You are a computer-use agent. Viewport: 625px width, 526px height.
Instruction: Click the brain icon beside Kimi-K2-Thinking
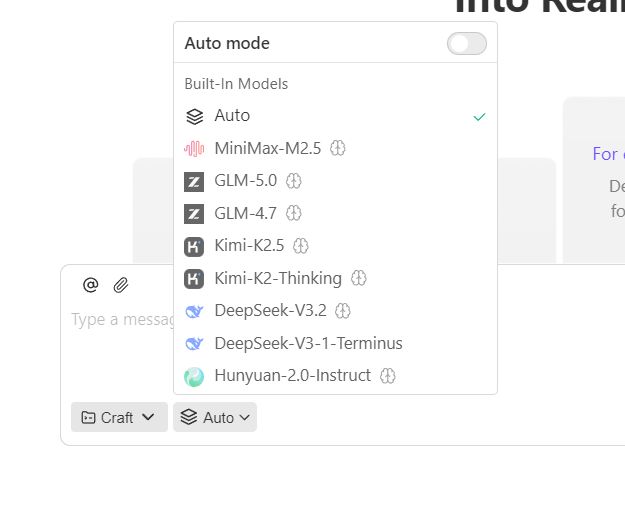point(359,278)
